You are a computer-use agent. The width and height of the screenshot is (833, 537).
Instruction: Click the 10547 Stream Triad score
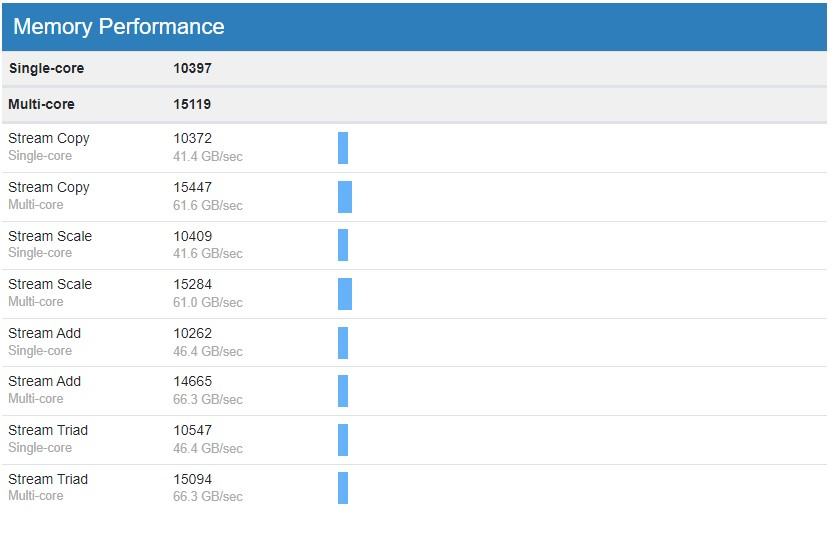point(192,430)
